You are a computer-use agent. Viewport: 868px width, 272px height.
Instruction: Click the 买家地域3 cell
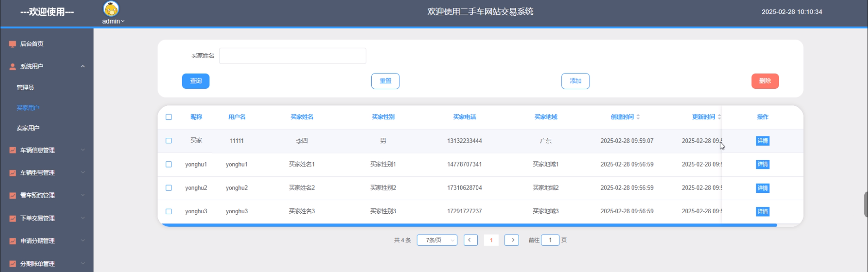point(546,211)
